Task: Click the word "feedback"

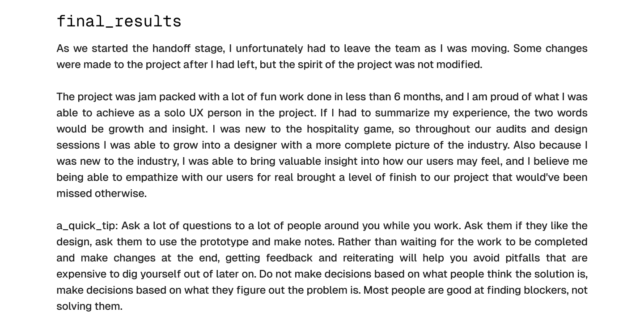Action: coord(289,258)
